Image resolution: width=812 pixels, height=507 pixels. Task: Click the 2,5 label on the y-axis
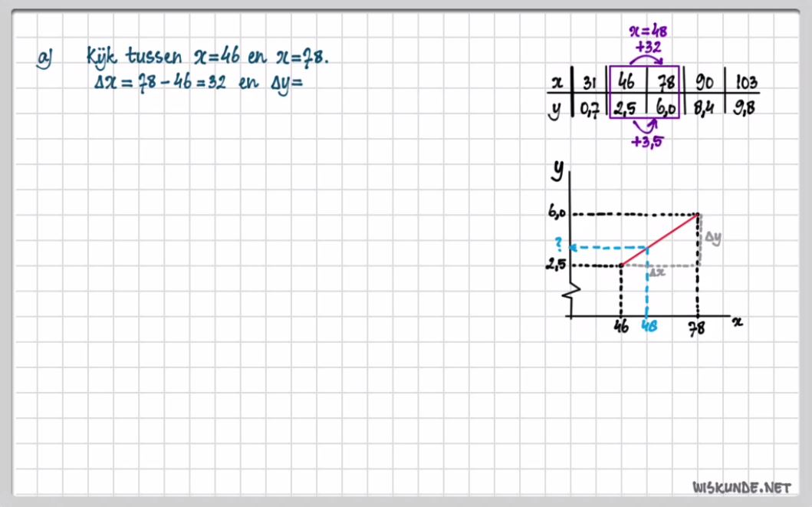pyautogui.click(x=557, y=265)
